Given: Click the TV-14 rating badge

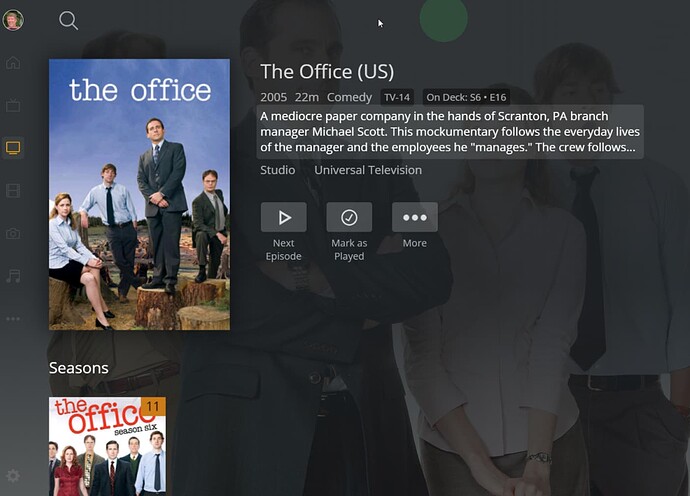Looking at the screenshot, I should pyautogui.click(x=397, y=97).
